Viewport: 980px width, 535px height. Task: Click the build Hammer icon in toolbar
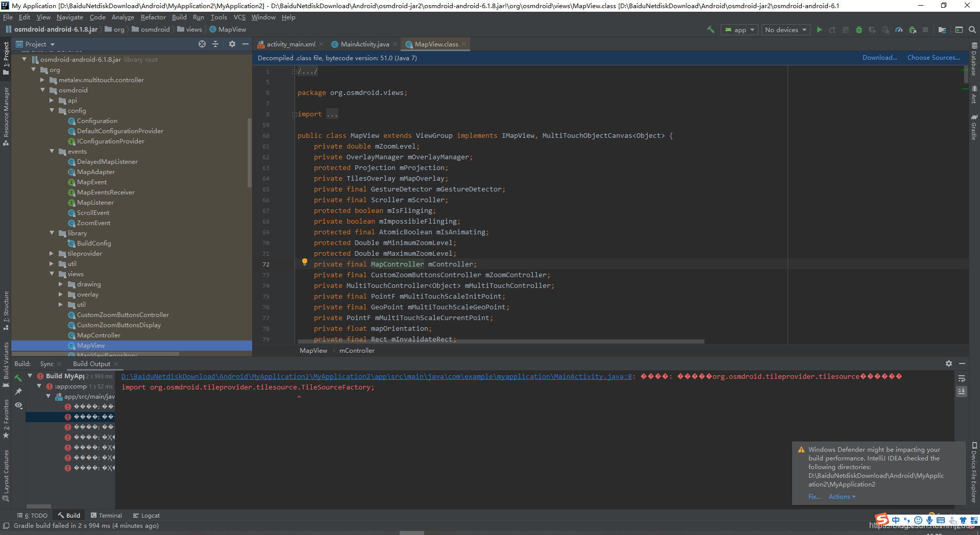point(712,30)
